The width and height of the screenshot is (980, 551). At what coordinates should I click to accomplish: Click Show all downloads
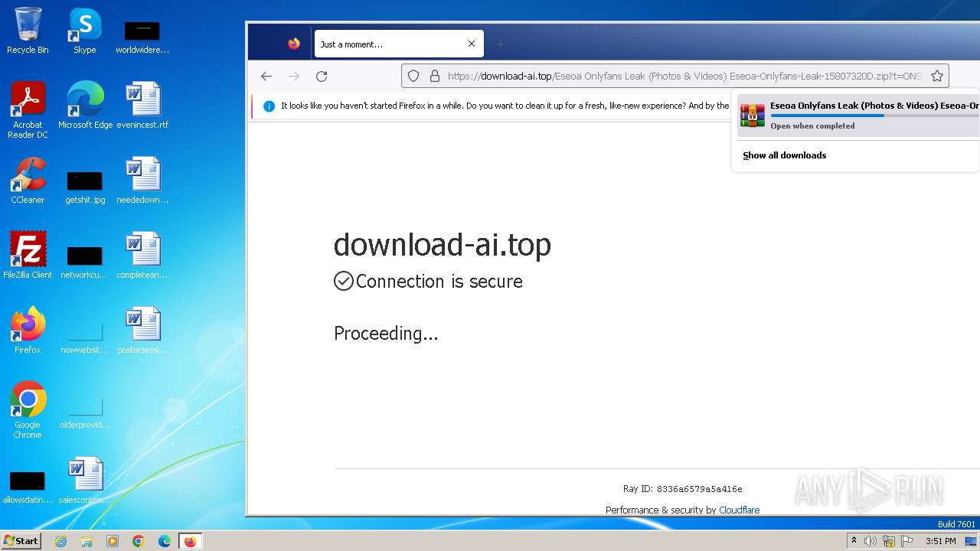coord(784,155)
